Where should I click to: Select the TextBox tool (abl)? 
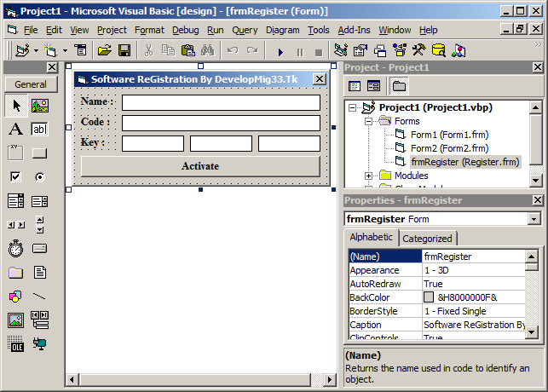[x=40, y=130]
